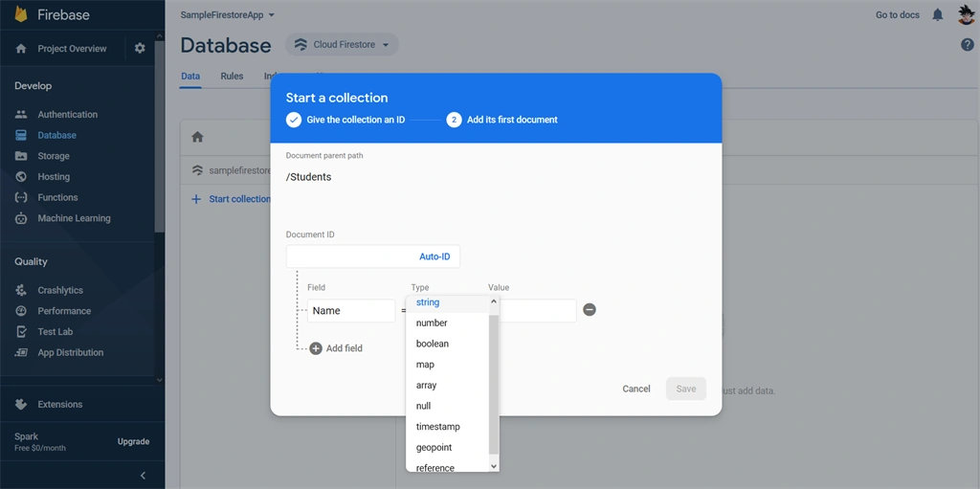Viewport: 980px width, 489px height.
Task: Click the Add its first document step
Action: tap(501, 120)
